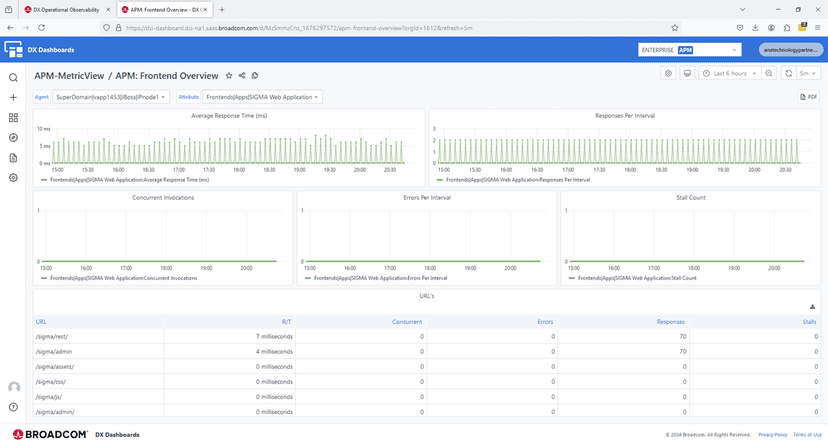This screenshot has width=828, height=445.
Task: Open the Explore compass icon in the sidebar
Action: point(13,138)
